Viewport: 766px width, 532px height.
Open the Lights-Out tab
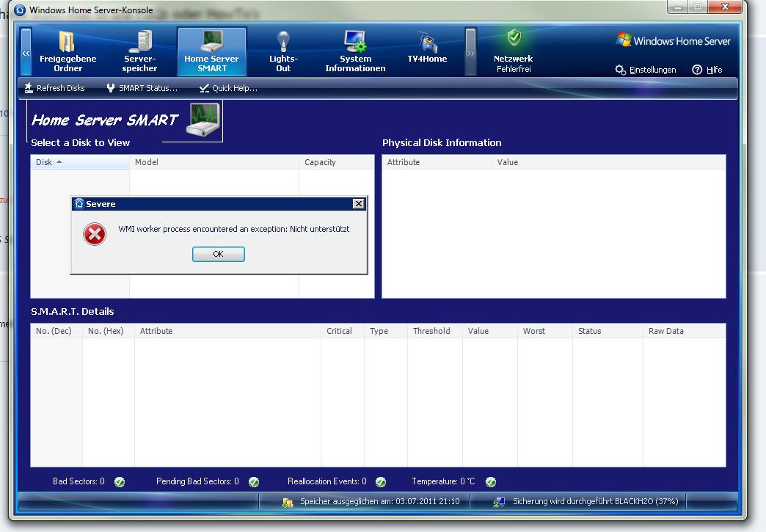(283, 51)
